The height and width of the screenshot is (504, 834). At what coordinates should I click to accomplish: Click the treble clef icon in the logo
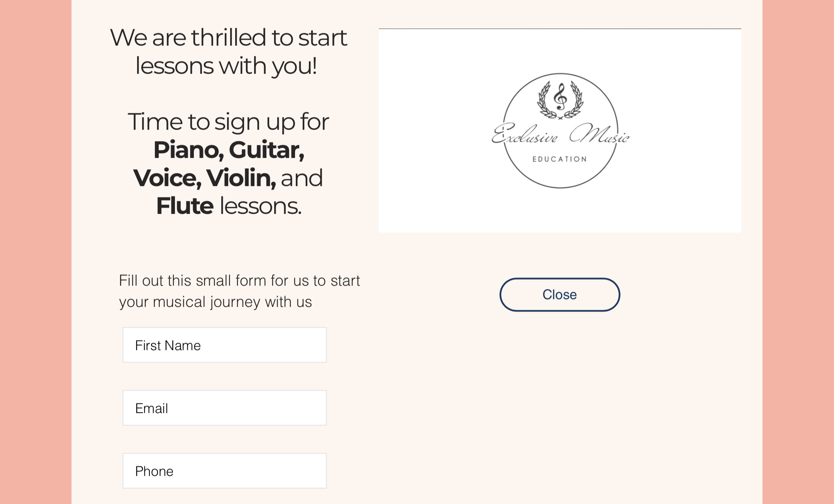pos(560,96)
